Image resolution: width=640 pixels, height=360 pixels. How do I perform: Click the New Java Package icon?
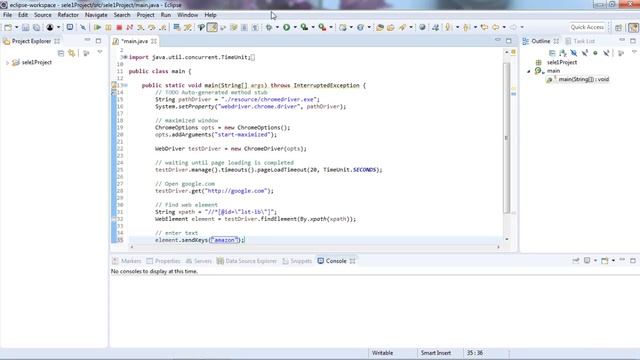point(342,27)
